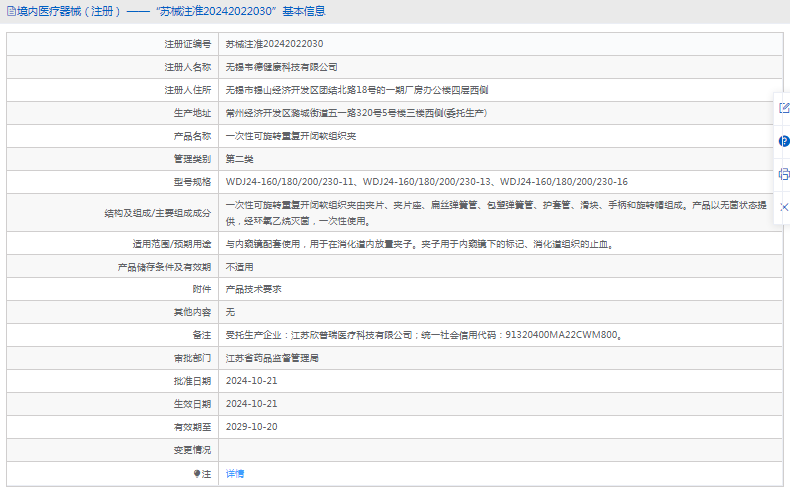Select registration number 苏械注准20242022030 value cell
Viewport: 790px width, 491px height.
[275, 44]
